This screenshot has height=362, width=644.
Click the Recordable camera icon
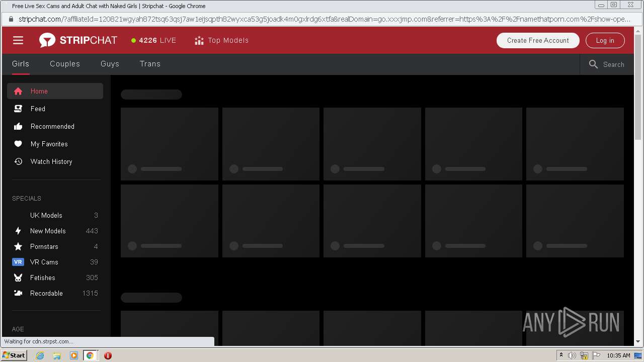point(18,293)
